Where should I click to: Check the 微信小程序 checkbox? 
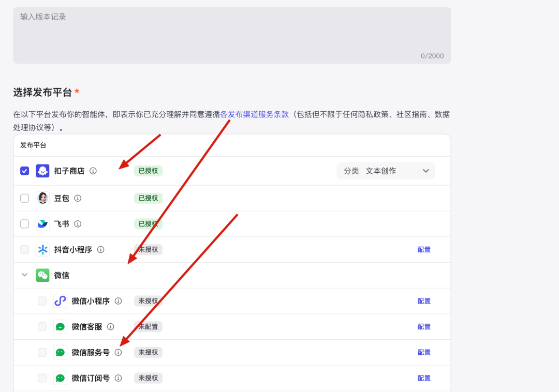pyautogui.click(x=42, y=301)
